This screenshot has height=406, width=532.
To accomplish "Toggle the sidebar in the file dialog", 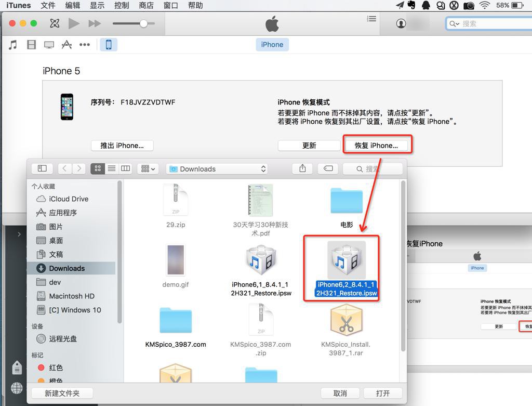I will point(42,168).
